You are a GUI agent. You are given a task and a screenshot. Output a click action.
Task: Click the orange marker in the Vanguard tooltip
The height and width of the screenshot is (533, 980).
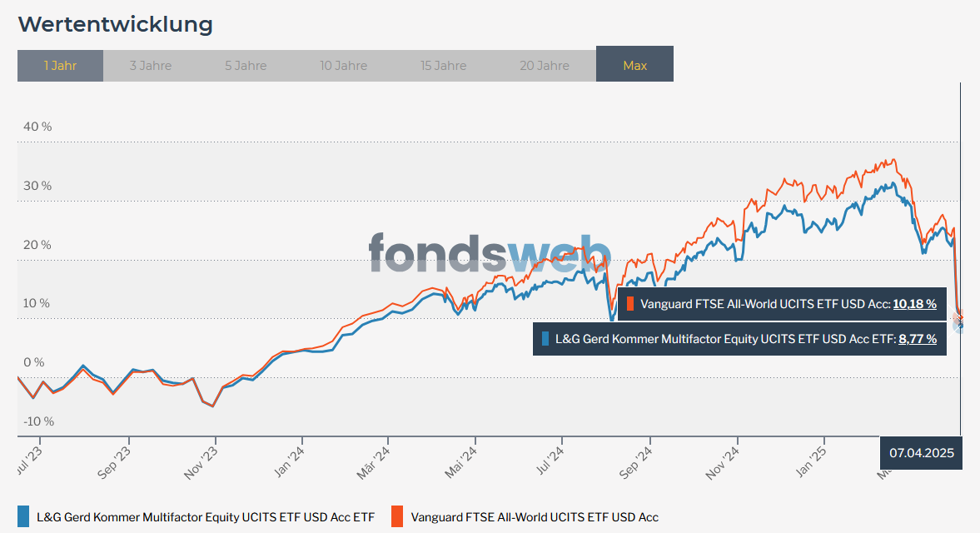click(x=631, y=304)
